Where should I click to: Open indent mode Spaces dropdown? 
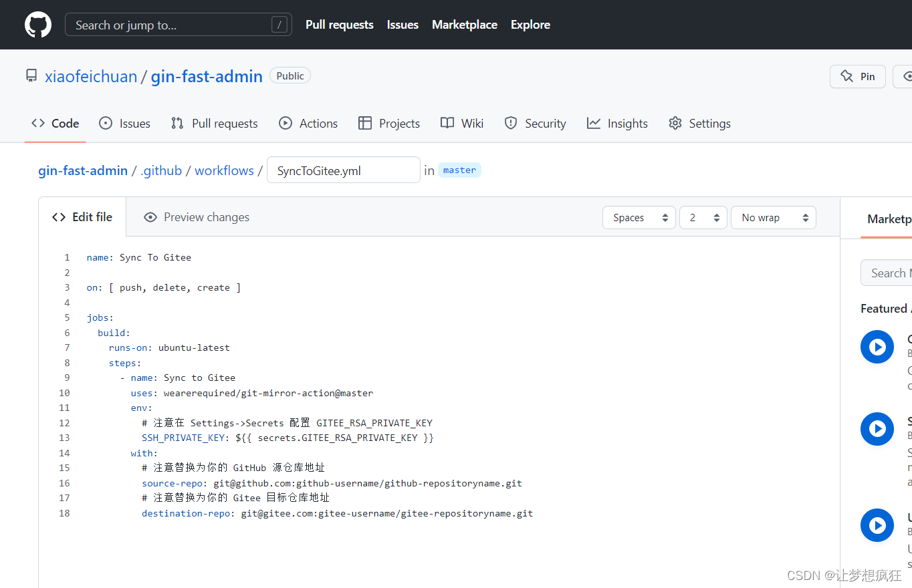(639, 218)
